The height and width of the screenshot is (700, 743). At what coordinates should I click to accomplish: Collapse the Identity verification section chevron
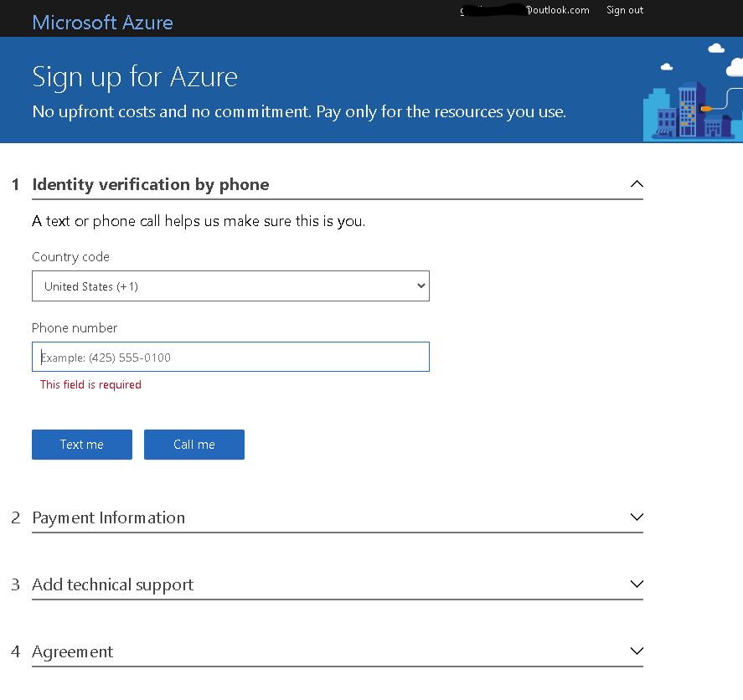tap(636, 183)
